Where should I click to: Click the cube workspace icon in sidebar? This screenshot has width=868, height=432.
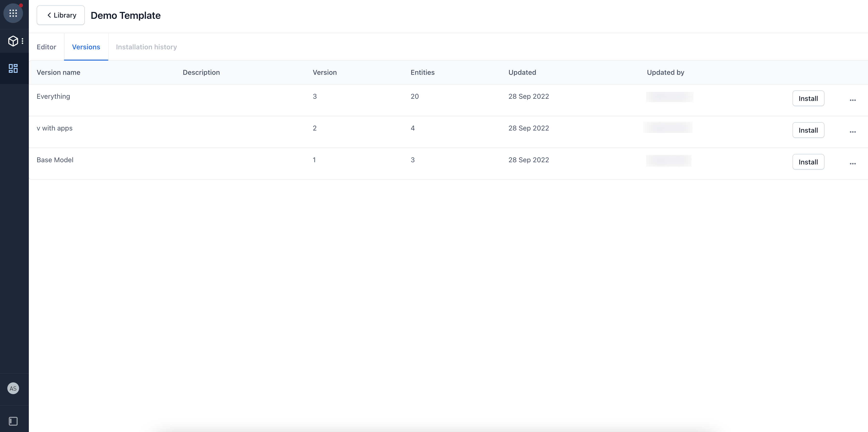pos(13,41)
